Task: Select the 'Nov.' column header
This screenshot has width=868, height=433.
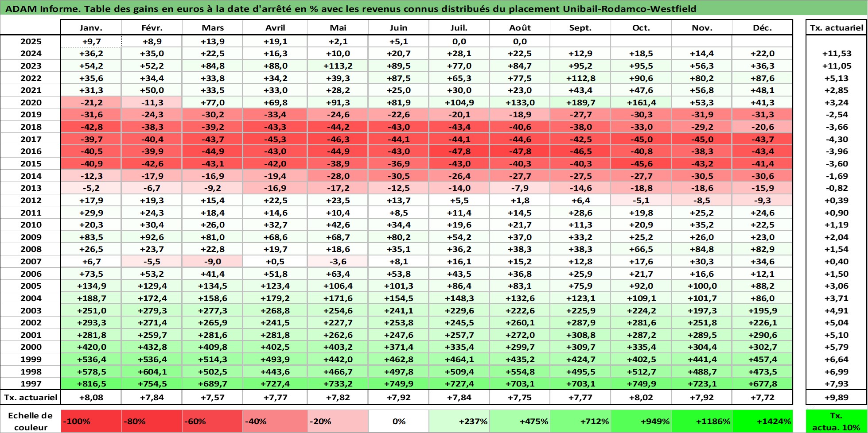Action: tap(702, 27)
